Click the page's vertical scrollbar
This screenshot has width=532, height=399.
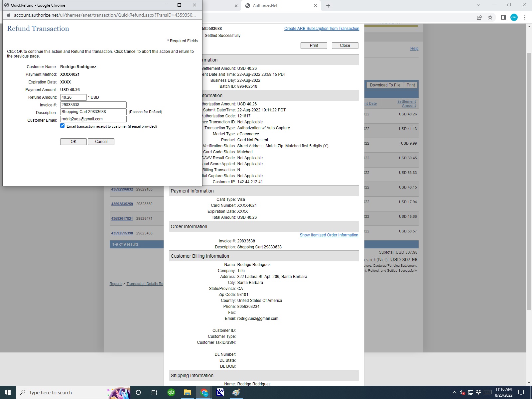529,180
